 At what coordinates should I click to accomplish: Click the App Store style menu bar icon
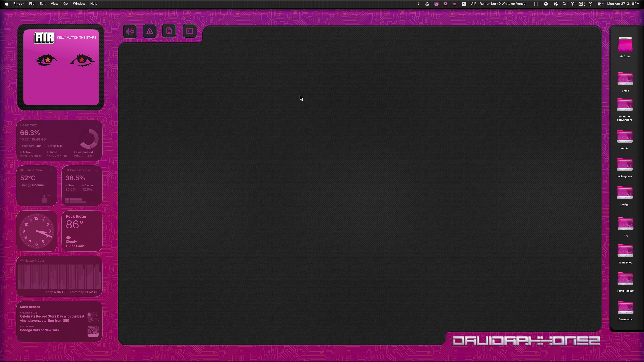[546, 4]
